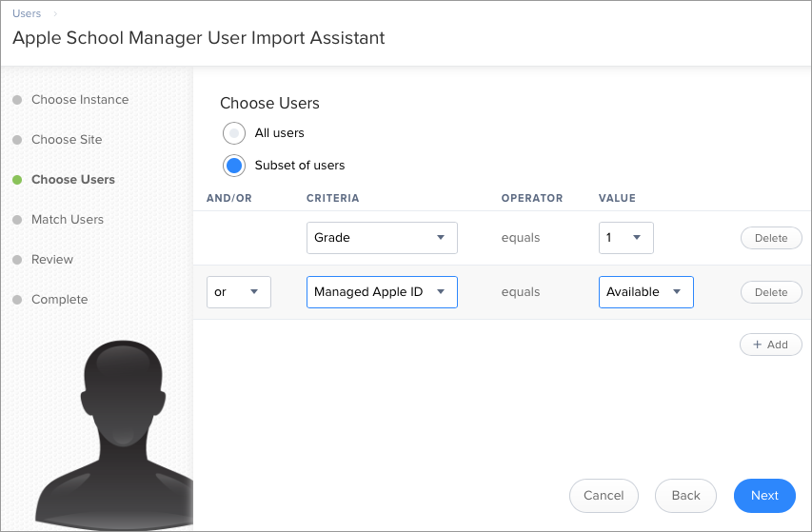Click the Choose Users section heading

269,104
